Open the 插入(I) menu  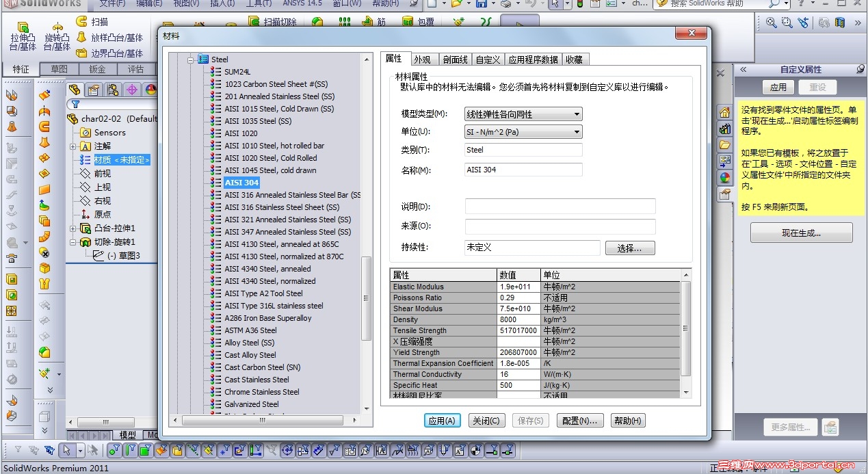point(222,3)
